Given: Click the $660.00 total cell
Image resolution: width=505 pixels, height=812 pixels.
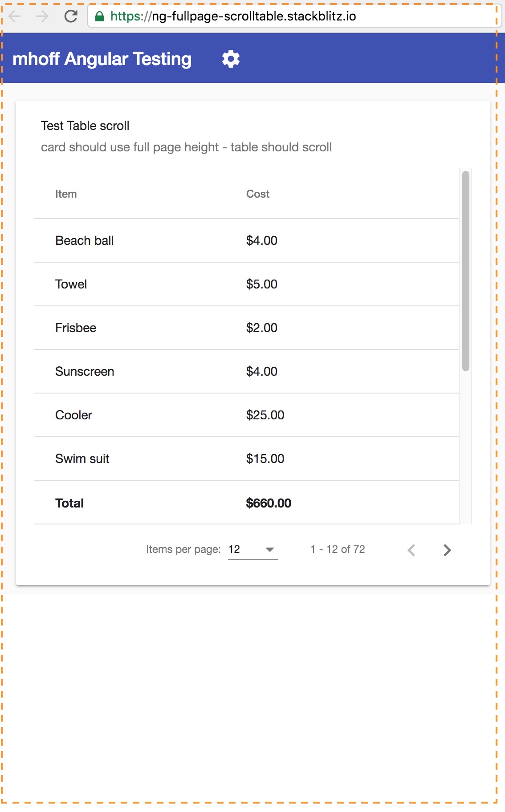Looking at the screenshot, I should point(269,503).
